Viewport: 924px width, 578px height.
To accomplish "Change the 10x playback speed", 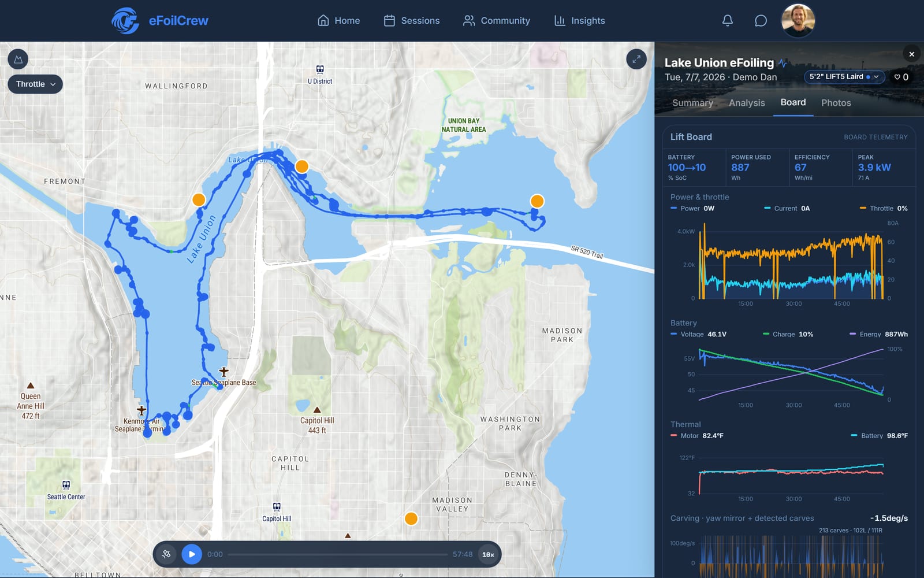I will tap(488, 554).
